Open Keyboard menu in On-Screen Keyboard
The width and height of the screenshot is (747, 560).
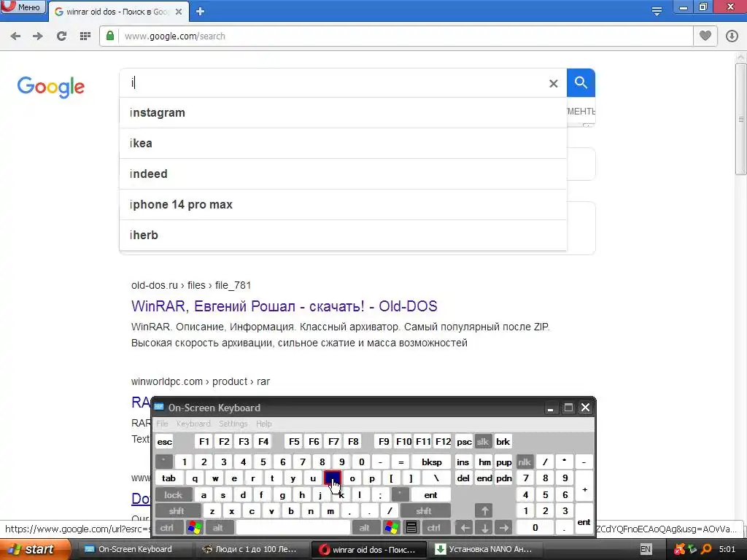193,424
